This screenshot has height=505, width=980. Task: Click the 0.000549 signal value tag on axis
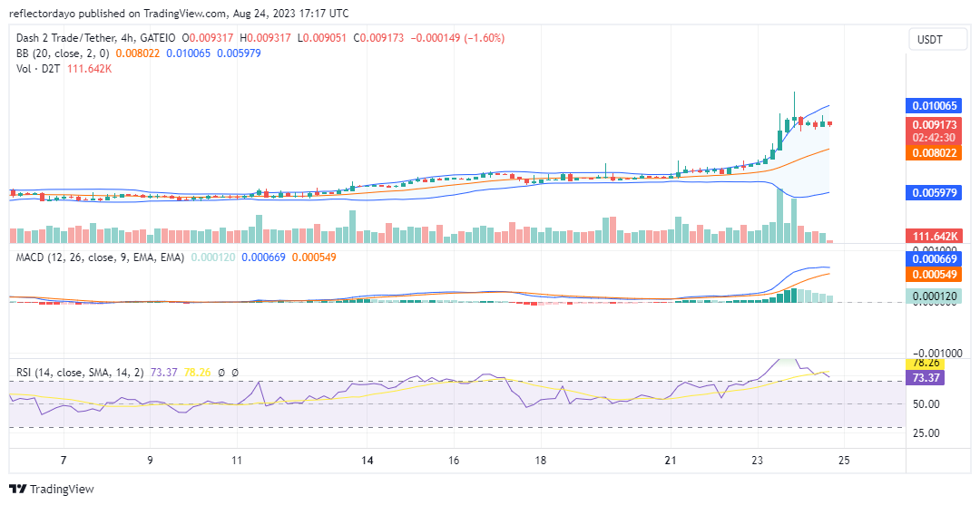pos(934,274)
